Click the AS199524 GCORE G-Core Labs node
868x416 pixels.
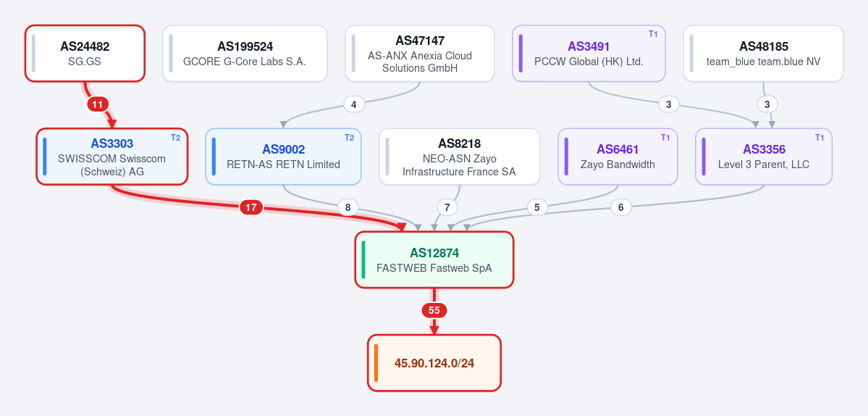pos(245,53)
